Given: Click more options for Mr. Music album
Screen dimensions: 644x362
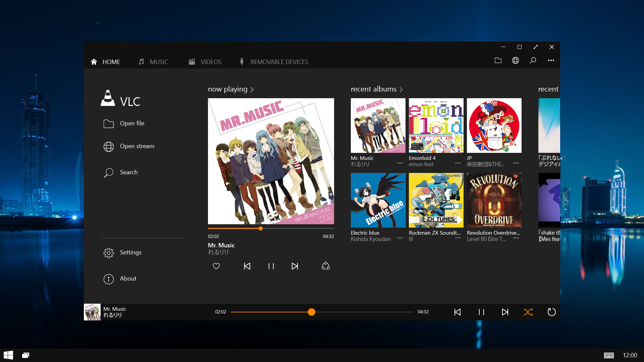Looking at the screenshot, I should coord(400,164).
